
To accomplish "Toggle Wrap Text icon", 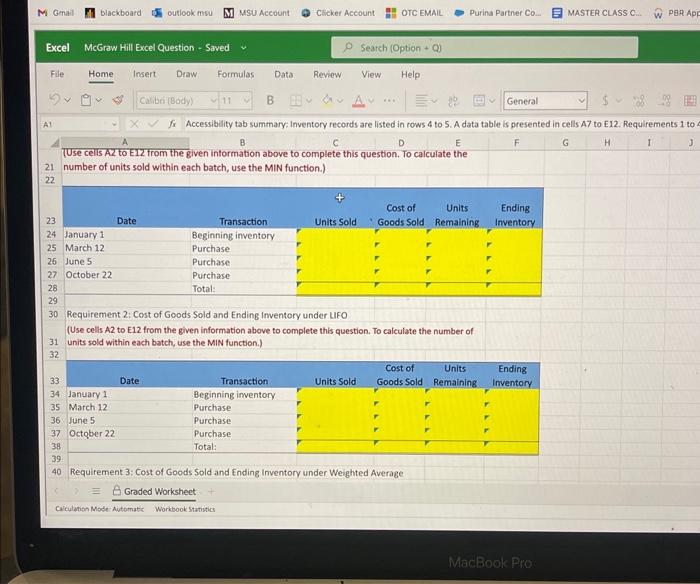I will click(453, 101).
